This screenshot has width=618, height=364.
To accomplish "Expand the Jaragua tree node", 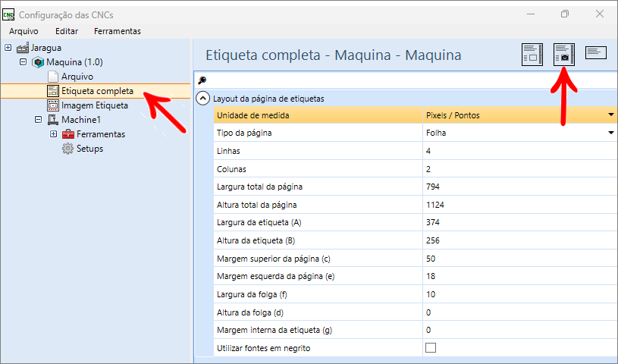I will (x=8, y=47).
